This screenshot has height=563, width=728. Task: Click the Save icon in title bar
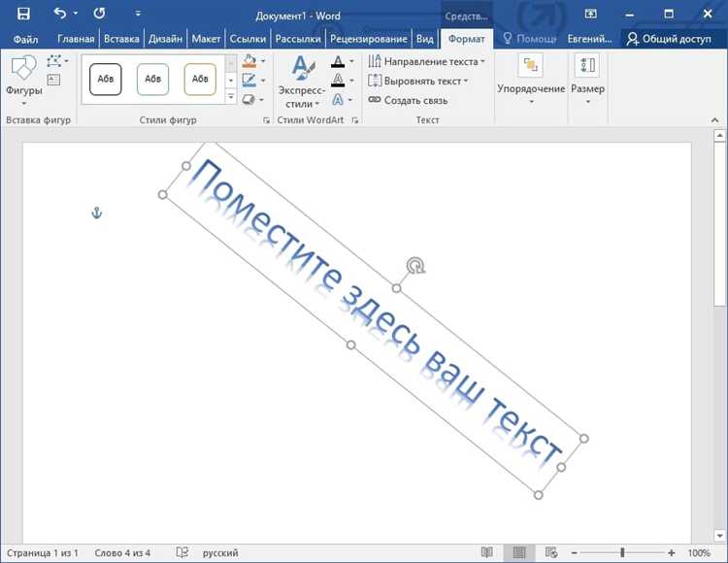point(23,14)
